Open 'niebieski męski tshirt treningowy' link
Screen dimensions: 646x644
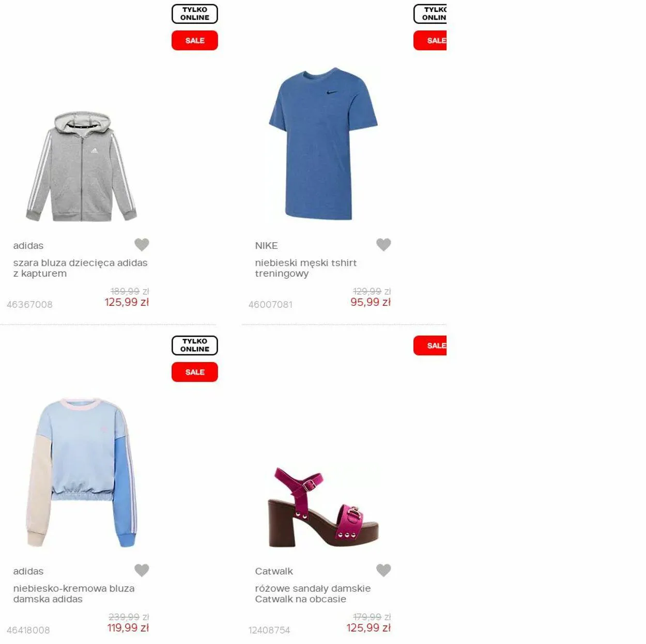click(305, 268)
